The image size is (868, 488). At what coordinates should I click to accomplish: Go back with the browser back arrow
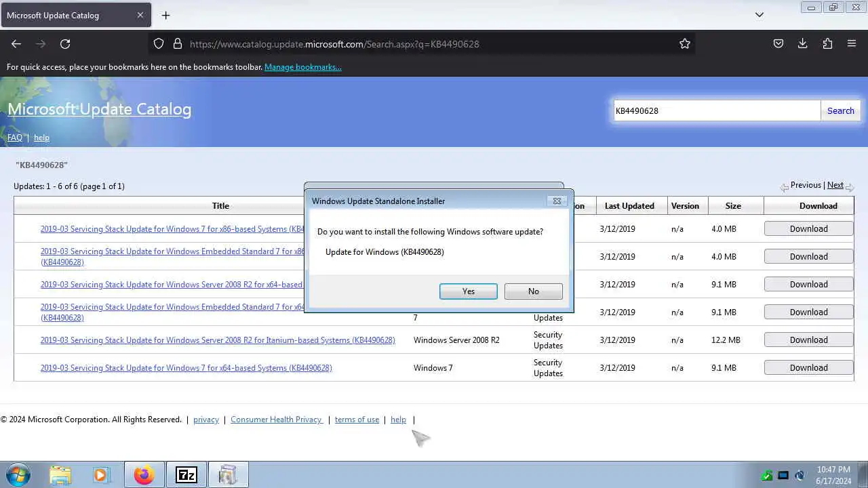(16, 44)
